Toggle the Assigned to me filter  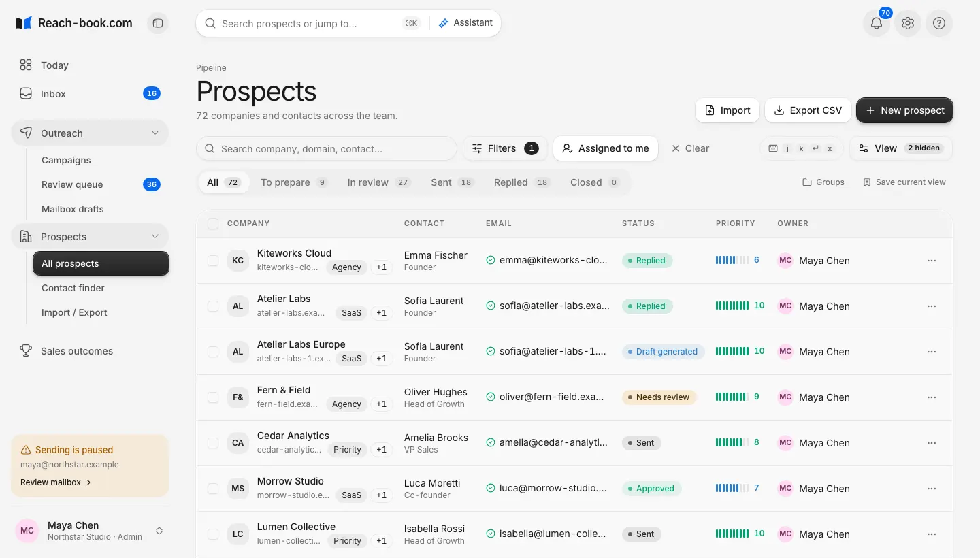606,148
